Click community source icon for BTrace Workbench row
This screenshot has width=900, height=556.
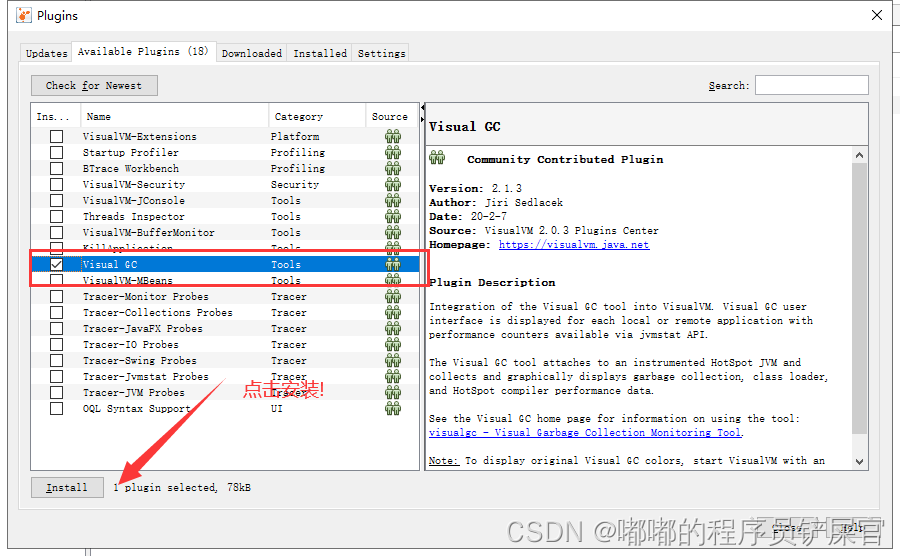point(393,169)
